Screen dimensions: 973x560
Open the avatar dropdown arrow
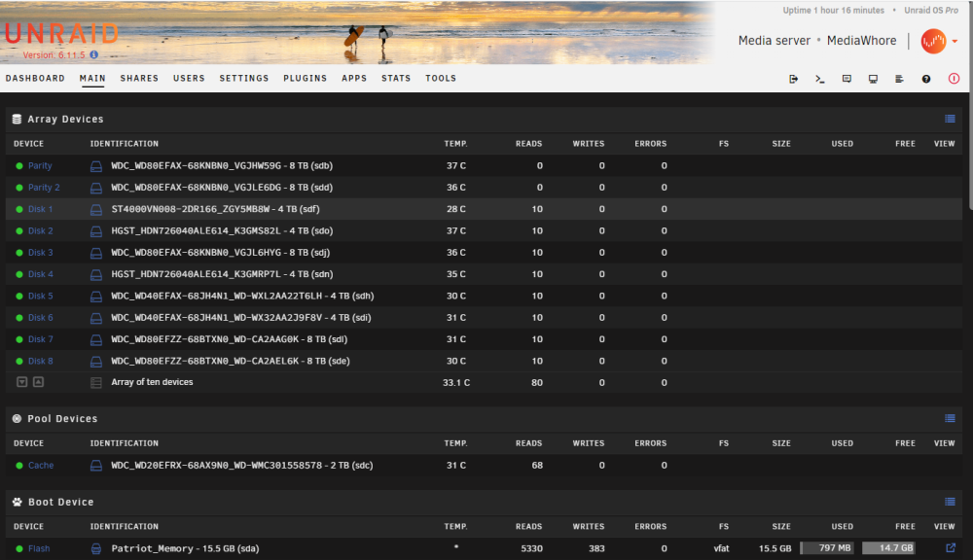click(955, 42)
